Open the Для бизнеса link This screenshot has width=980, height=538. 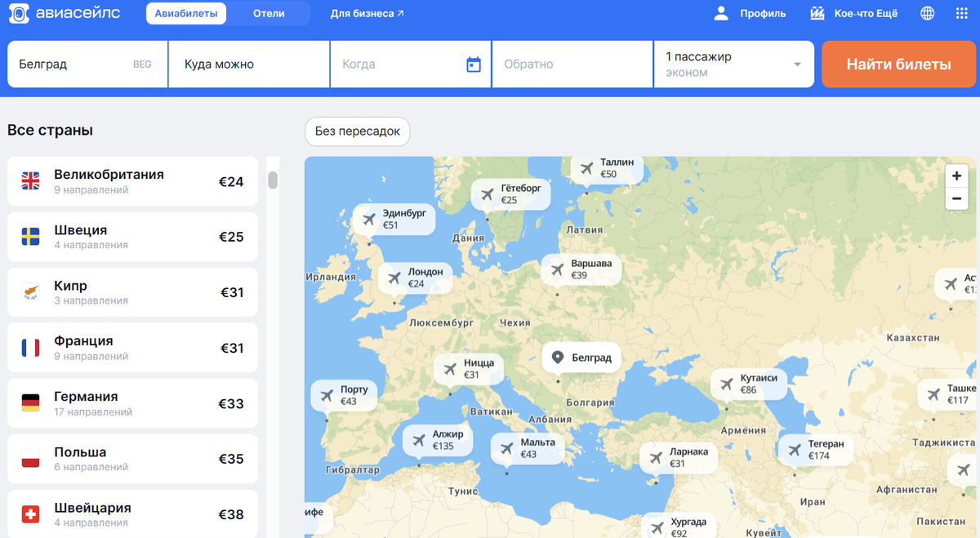tap(367, 13)
